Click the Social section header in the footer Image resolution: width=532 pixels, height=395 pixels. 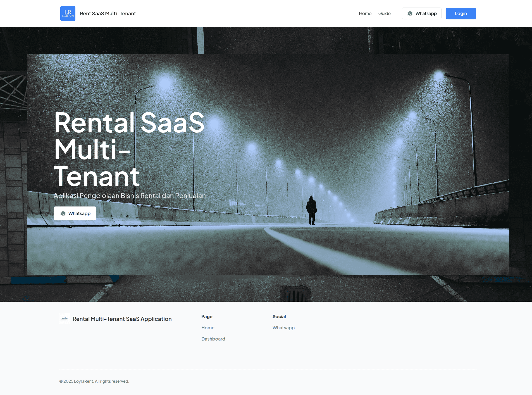[x=279, y=317]
